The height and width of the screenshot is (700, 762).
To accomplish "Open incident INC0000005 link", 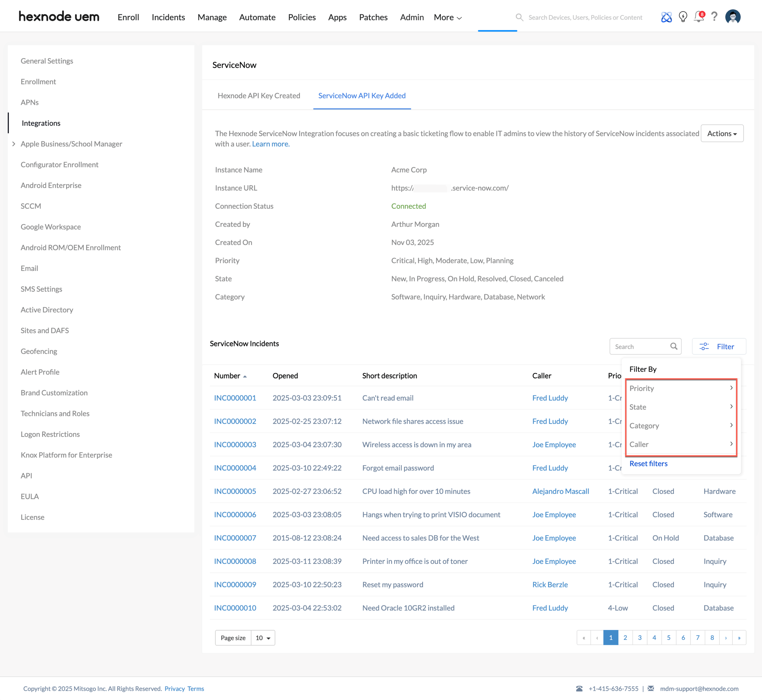I will point(235,491).
